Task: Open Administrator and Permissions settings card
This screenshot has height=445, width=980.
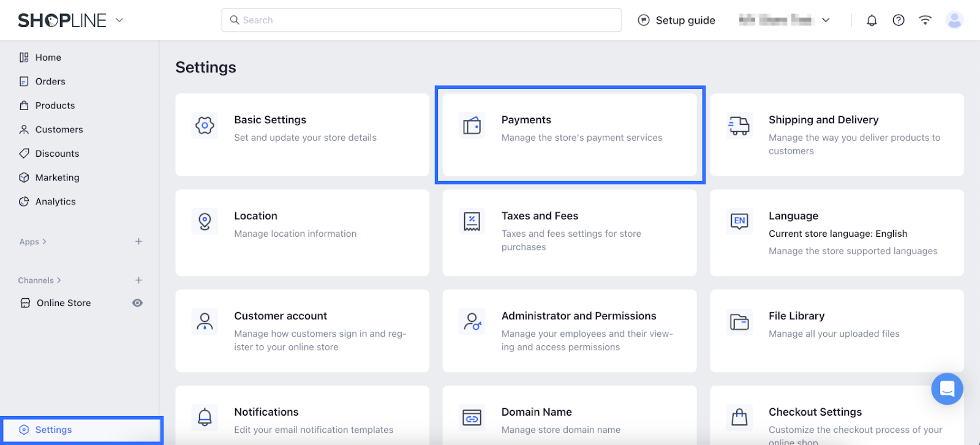Action: point(570,331)
